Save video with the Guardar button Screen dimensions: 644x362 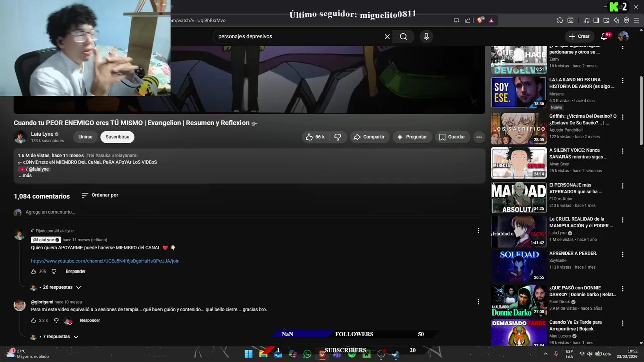pos(452,137)
